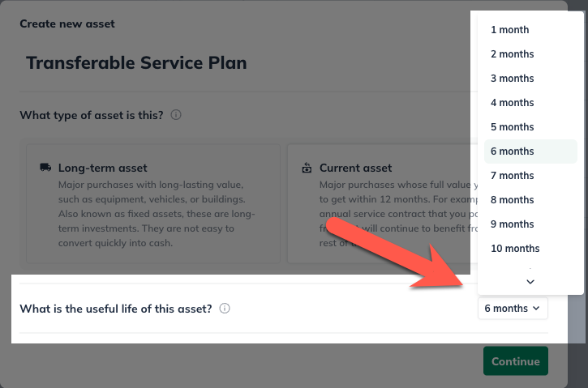Edit the Transferable Service Plan name field
The width and height of the screenshot is (588, 388).
tap(136, 62)
